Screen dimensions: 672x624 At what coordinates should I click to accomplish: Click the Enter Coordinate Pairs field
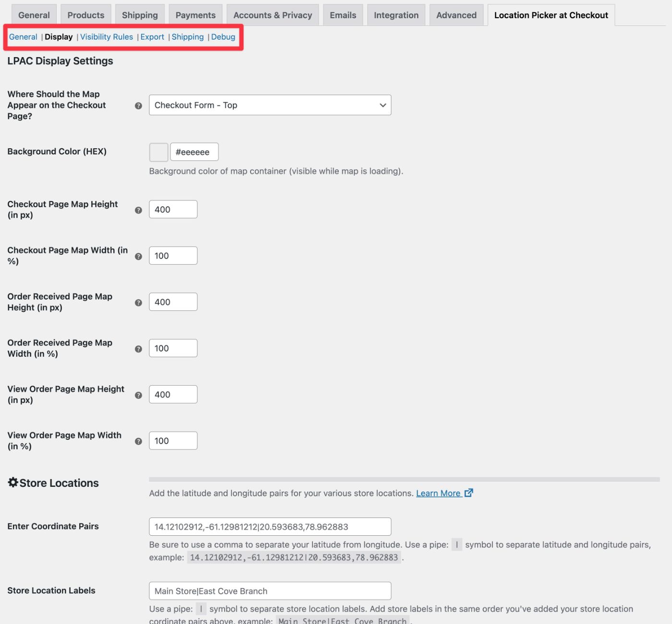pyautogui.click(x=270, y=527)
